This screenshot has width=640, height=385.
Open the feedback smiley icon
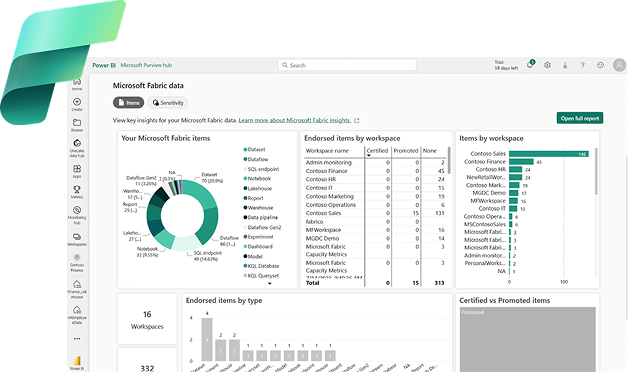click(x=600, y=65)
